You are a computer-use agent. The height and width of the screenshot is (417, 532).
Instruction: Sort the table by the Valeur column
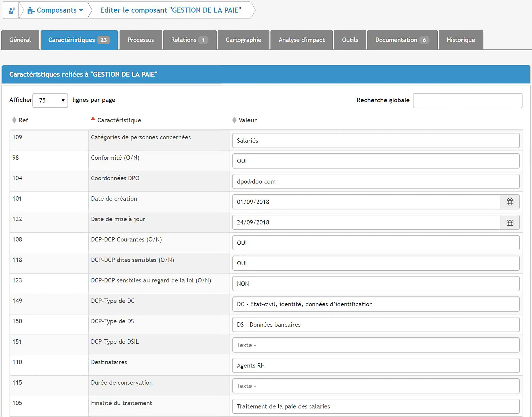coord(244,120)
